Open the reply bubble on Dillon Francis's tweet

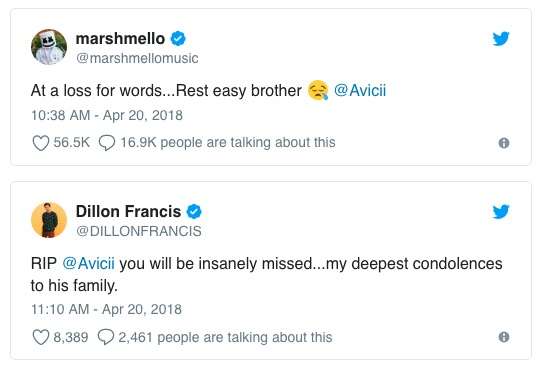click(106, 337)
